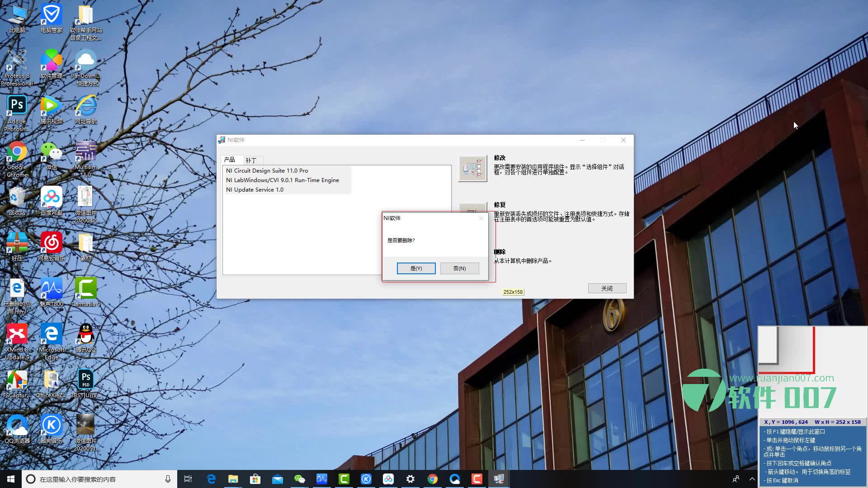Show hidden system tray icons chevron
Viewport: 868px width, 488px height.
coord(752,479)
